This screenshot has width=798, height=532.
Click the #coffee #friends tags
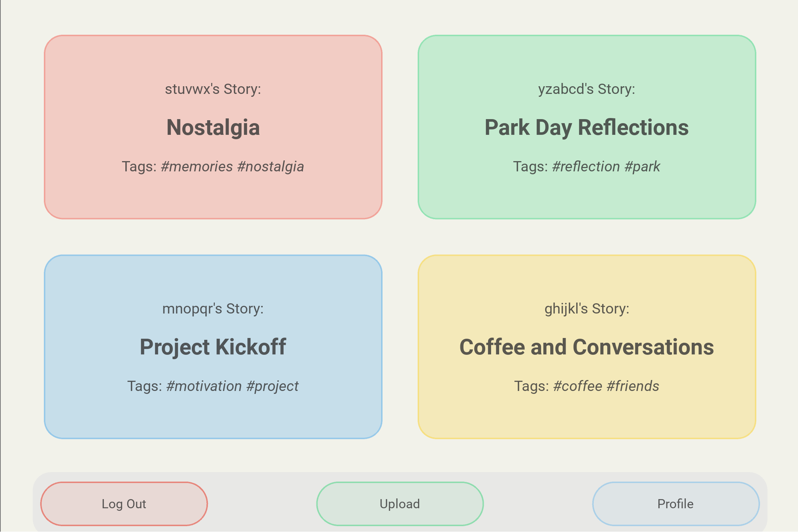click(606, 386)
